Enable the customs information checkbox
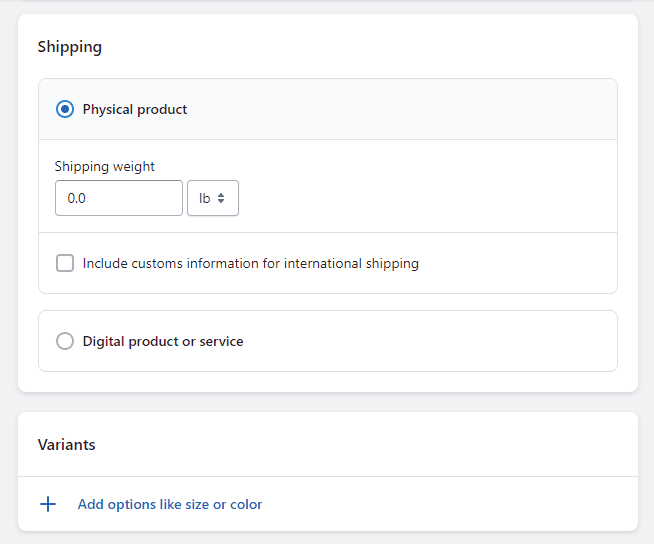The height and width of the screenshot is (544, 654). click(65, 263)
